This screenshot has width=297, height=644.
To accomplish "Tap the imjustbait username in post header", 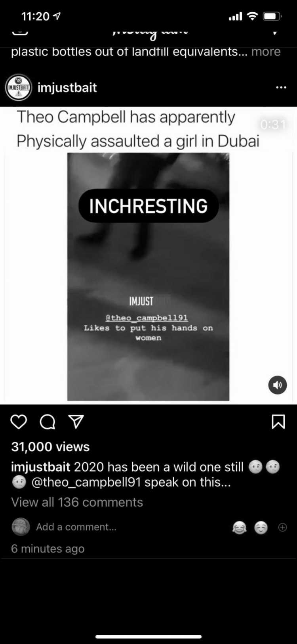I will click(67, 87).
